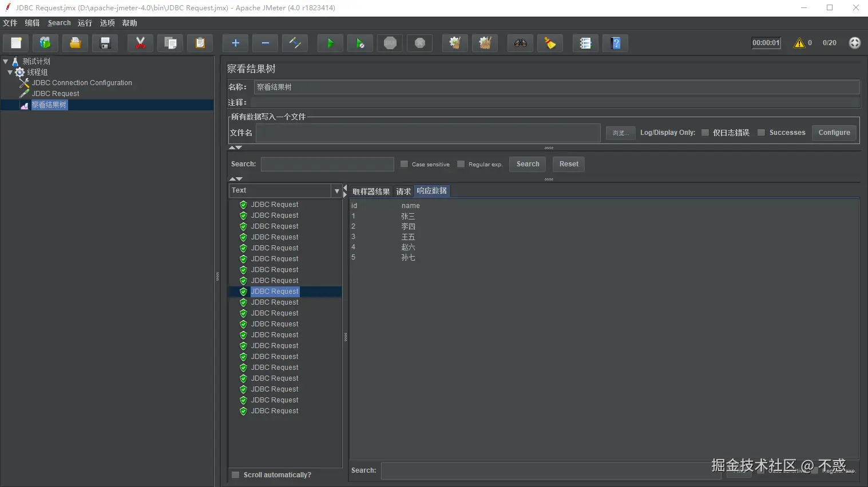Click the Cut scissors toolbar icon
868x487 pixels.
point(140,43)
